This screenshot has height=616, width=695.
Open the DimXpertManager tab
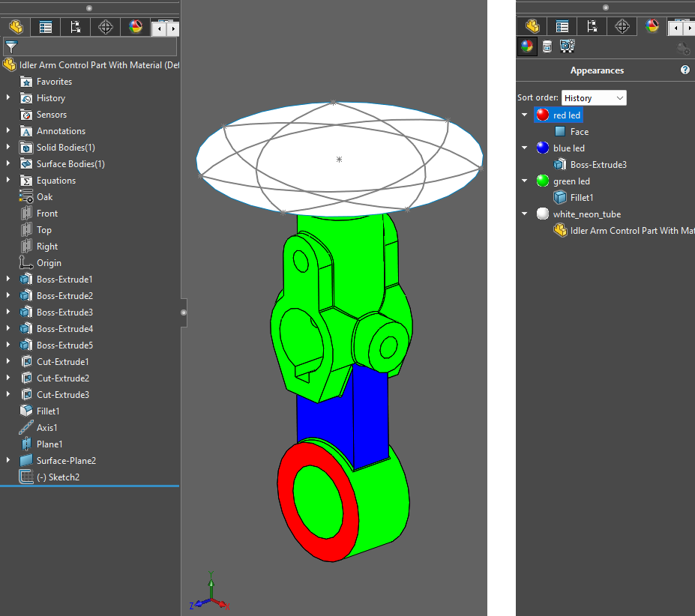point(105,27)
